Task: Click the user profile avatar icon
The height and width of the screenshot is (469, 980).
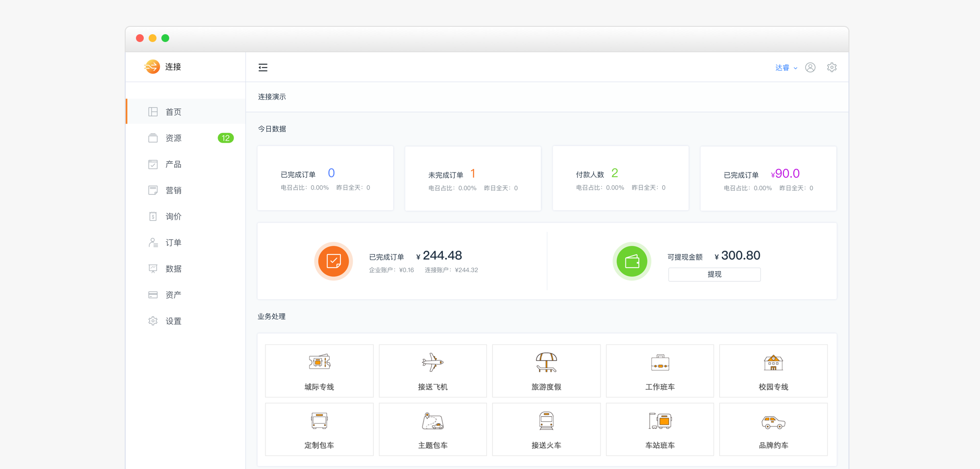Action: pos(810,67)
